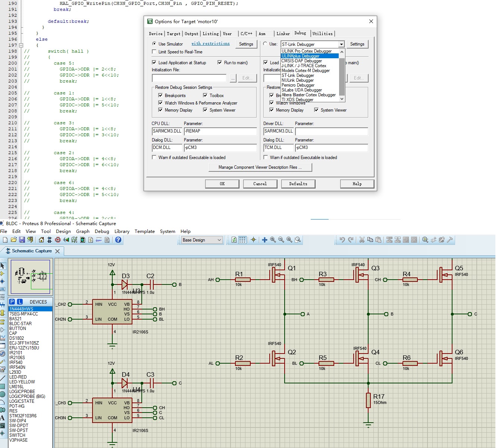Open the 'with restrictions' link

(x=211, y=44)
